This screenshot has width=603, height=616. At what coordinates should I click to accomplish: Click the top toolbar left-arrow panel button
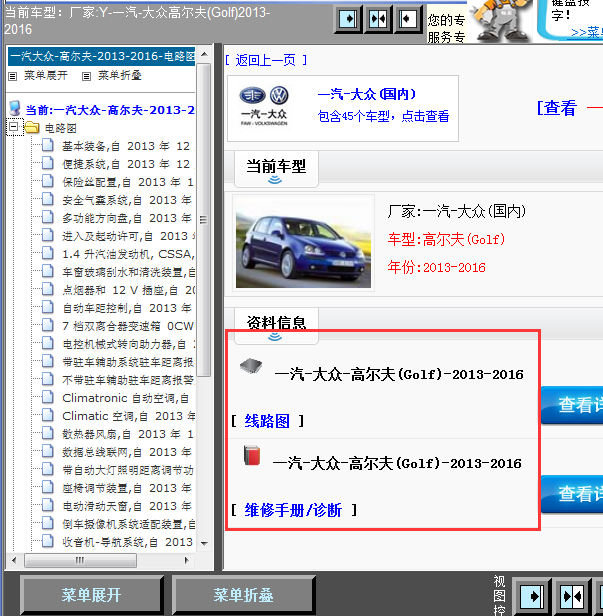coord(408,18)
